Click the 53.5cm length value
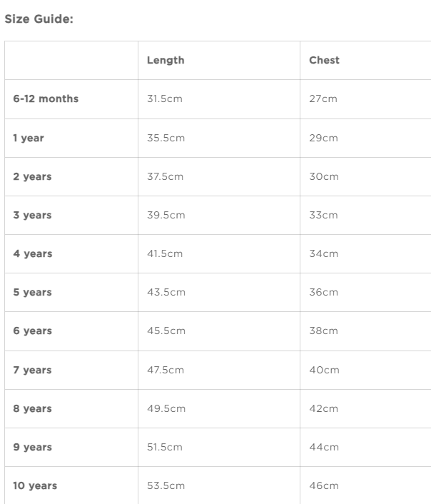 (166, 485)
